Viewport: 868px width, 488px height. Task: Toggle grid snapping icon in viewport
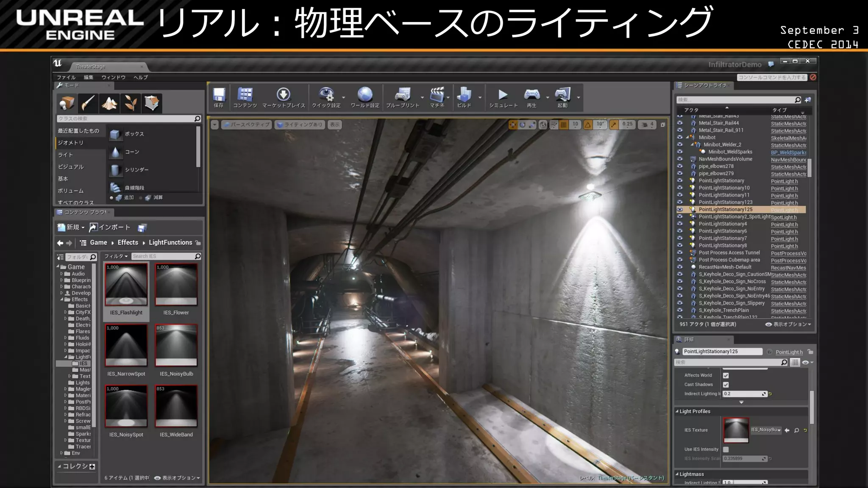click(x=564, y=125)
